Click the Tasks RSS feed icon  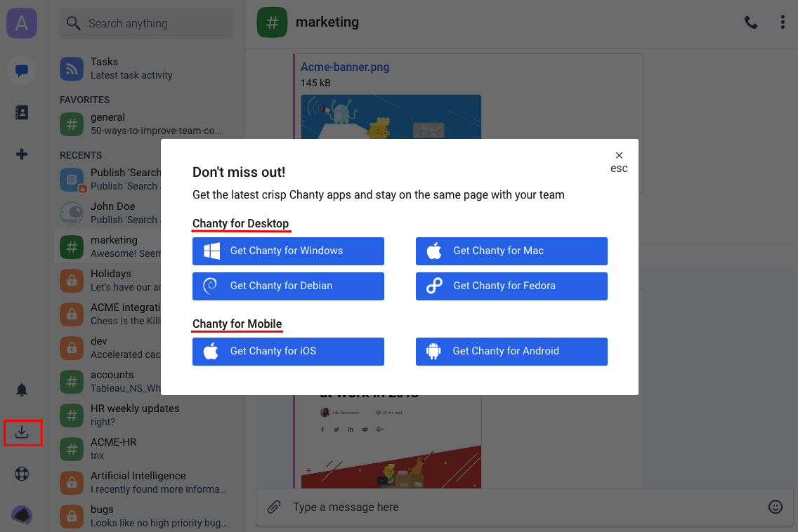[x=72, y=69]
